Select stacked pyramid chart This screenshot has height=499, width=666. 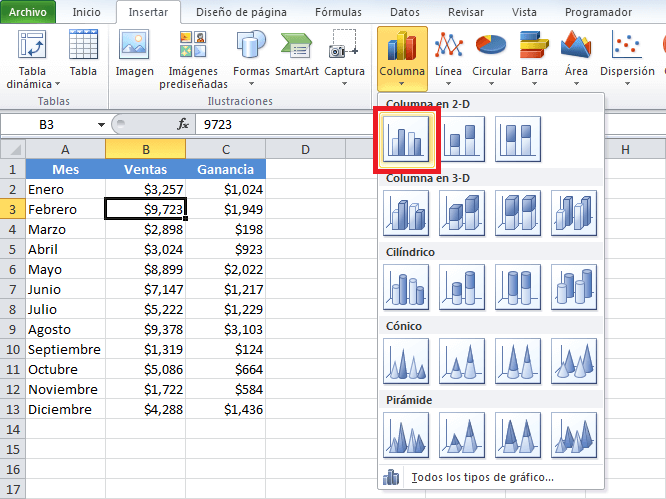pyautogui.click(x=462, y=435)
